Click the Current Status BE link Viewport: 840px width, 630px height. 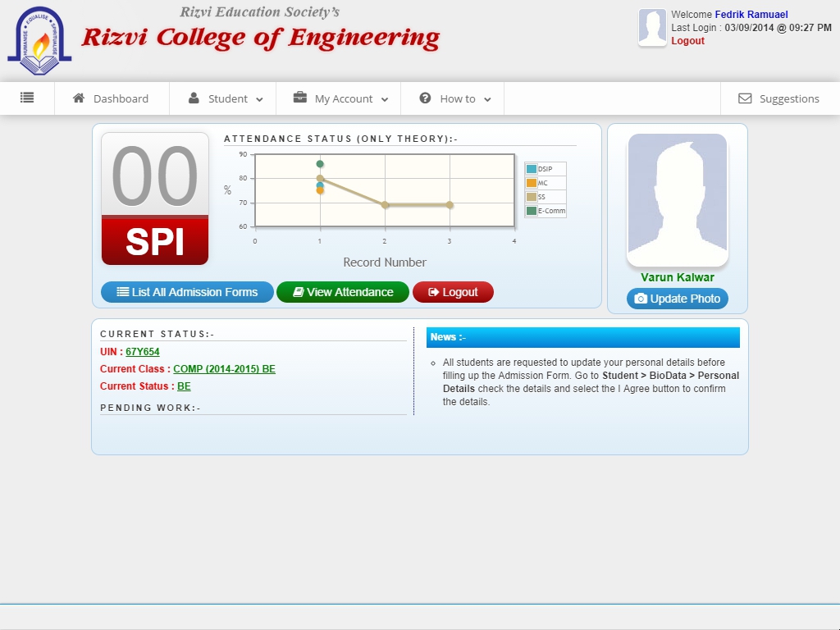click(184, 386)
